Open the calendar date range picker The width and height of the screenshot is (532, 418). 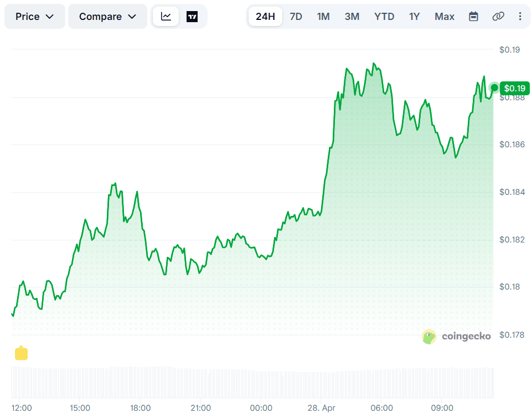(x=473, y=17)
